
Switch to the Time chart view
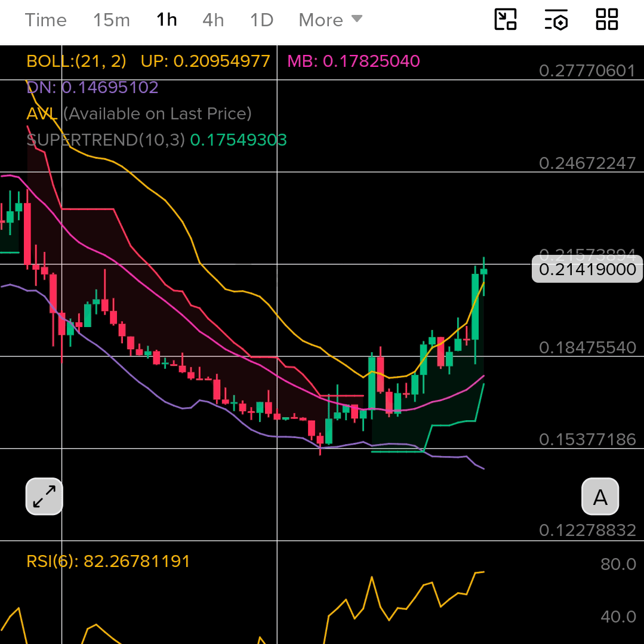45,20
